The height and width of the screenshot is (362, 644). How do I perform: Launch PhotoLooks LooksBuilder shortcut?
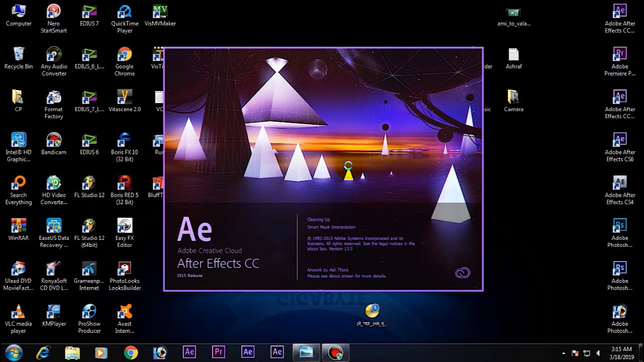[125, 277]
